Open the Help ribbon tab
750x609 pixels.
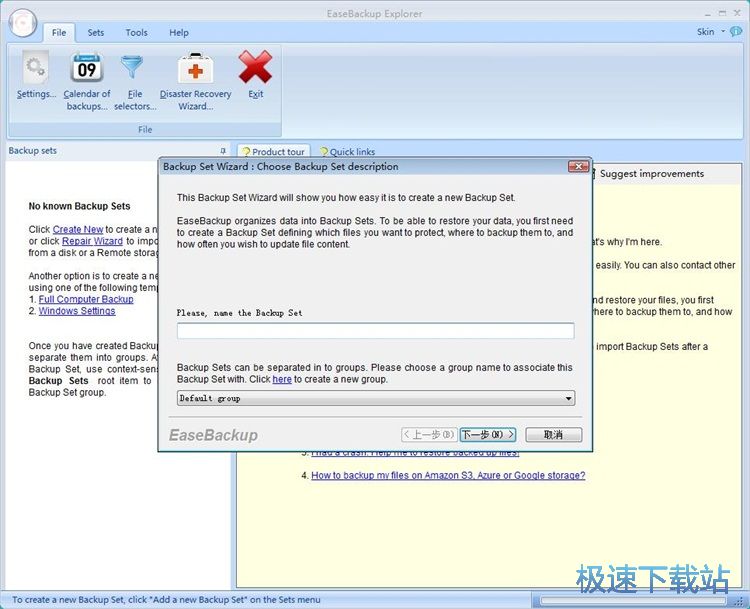178,33
